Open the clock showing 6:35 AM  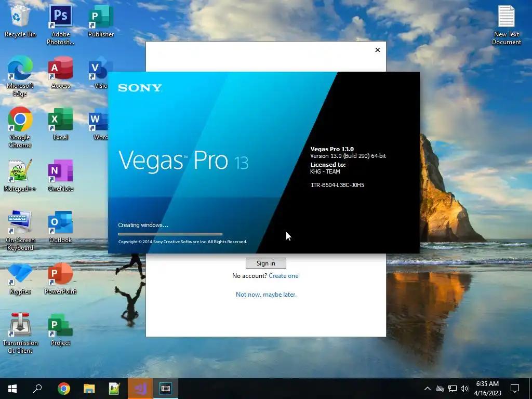(x=487, y=389)
